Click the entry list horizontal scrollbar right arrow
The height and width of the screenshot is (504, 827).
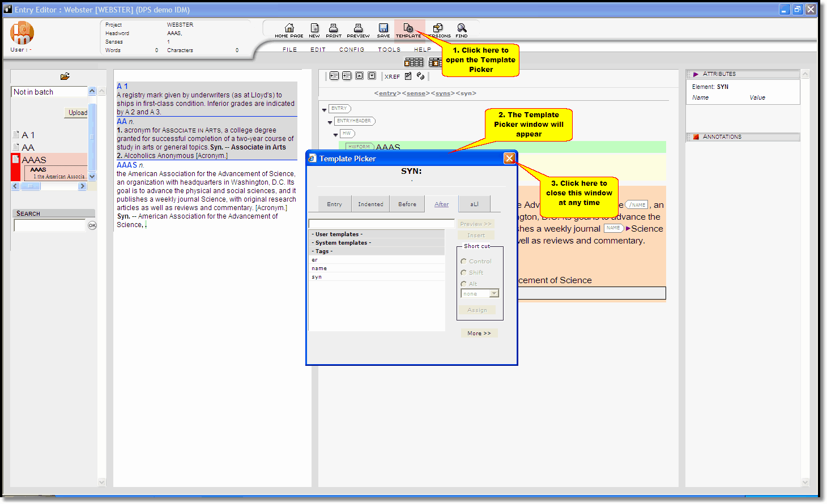(x=82, y=186)
